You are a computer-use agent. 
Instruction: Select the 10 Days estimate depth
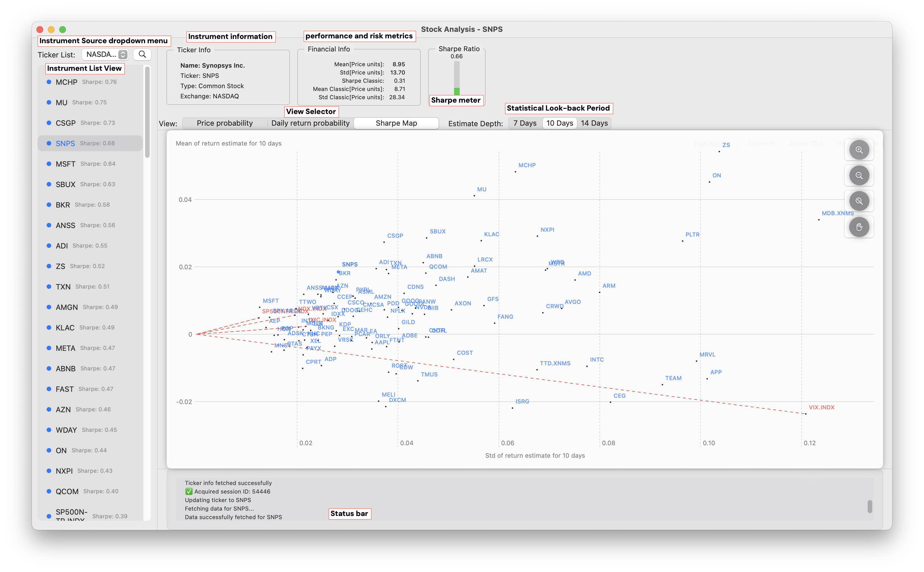560,123
